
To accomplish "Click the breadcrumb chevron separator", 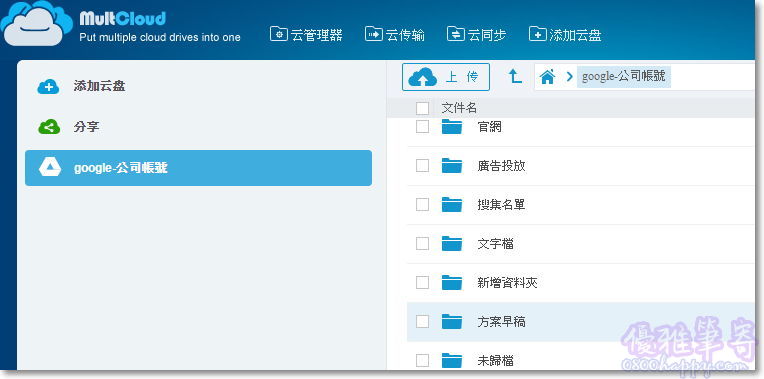I will [x=569, y=76].
